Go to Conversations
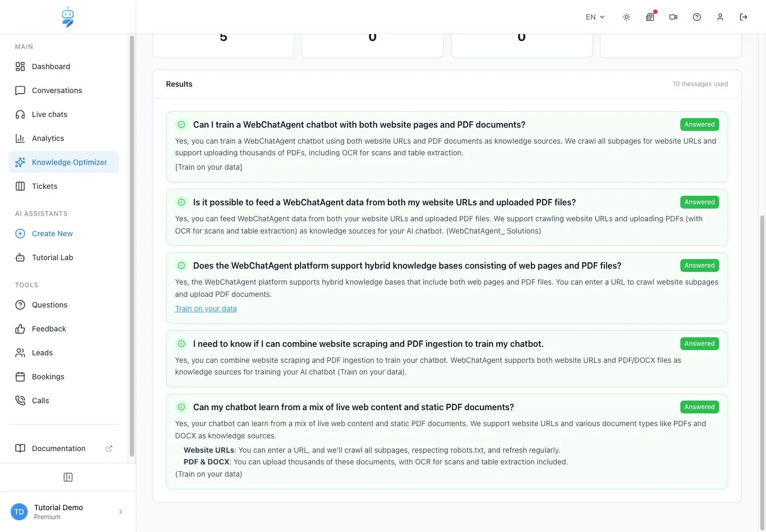Viewport: 766px width, 532px height. (x=64, y=90)
